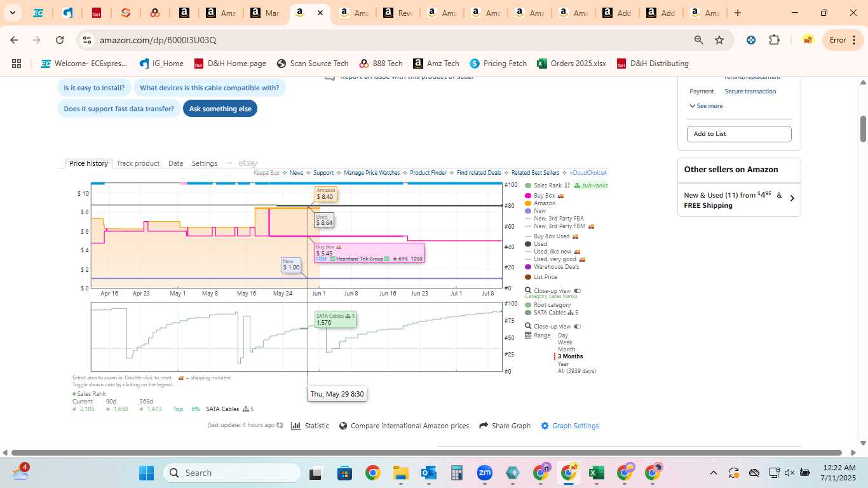Bookmark this page with star icon
Viewport: 868px width, 488px height.
click(719, 40)
